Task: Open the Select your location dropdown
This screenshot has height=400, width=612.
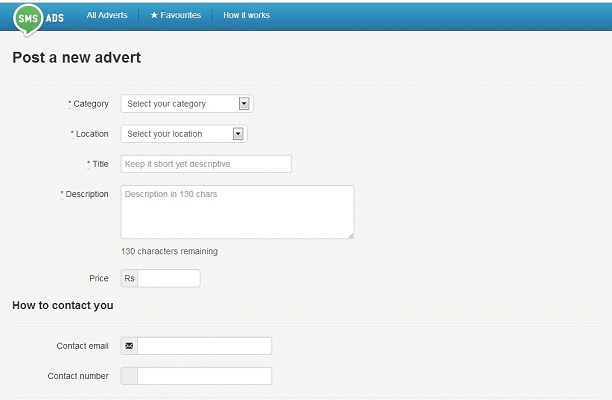Action: coord(184,134)
